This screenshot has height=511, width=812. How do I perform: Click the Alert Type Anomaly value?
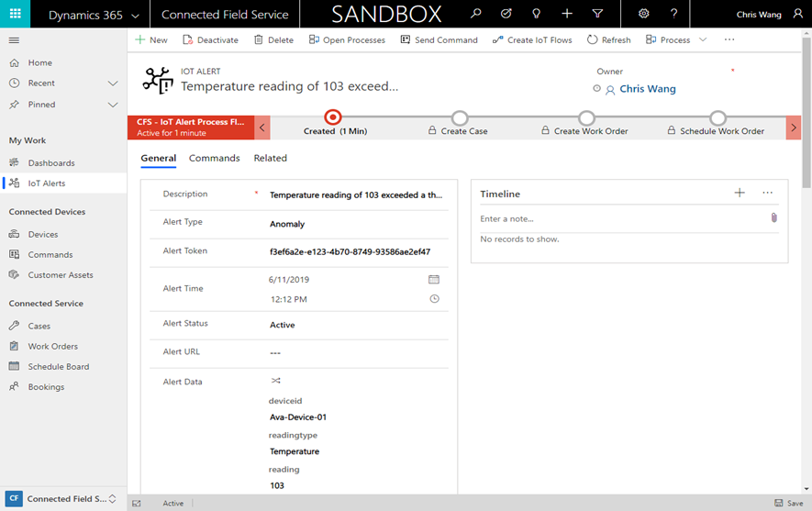click(287, 224)
